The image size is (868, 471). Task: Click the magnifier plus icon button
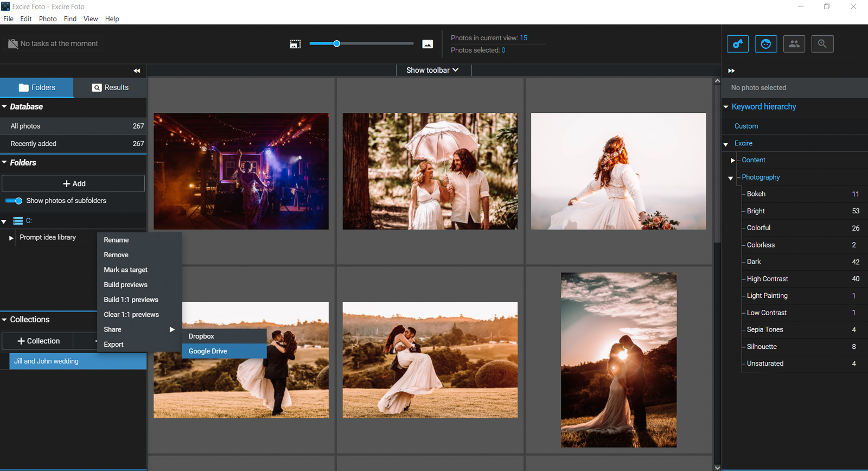tap(822, 44)
